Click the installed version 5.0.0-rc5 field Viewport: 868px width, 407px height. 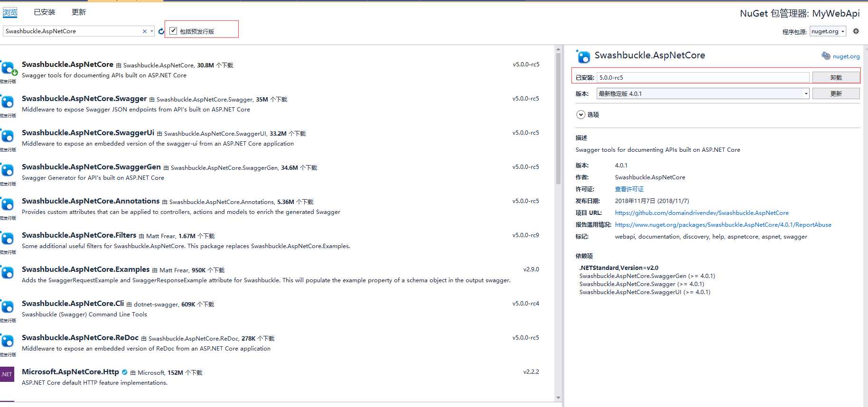coord(703,77)
